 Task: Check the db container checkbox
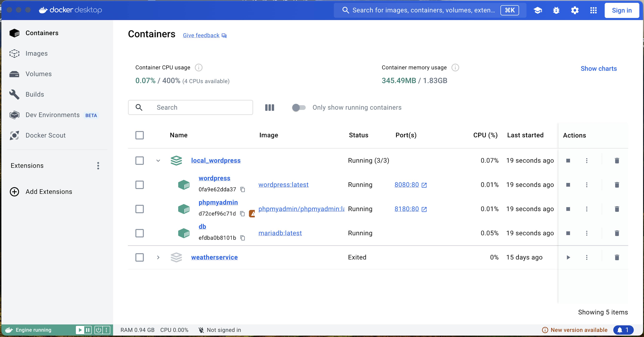pos(140,233)
